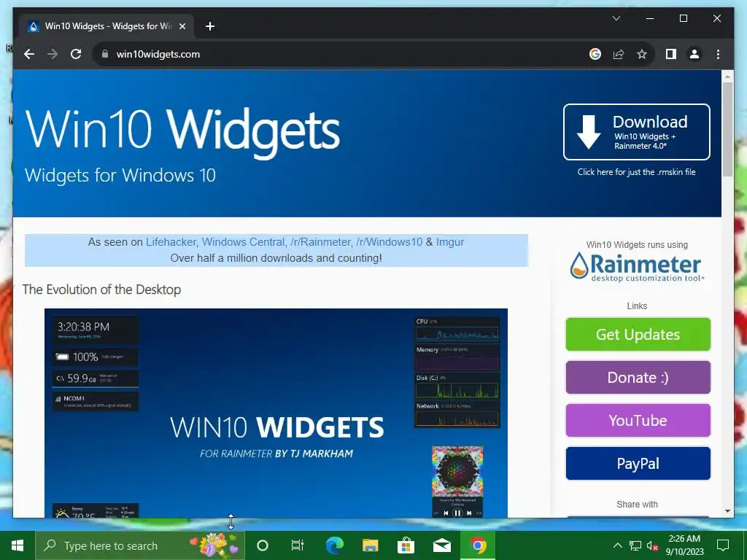Select the Win10 Widgets browser tab

(107, 26)
